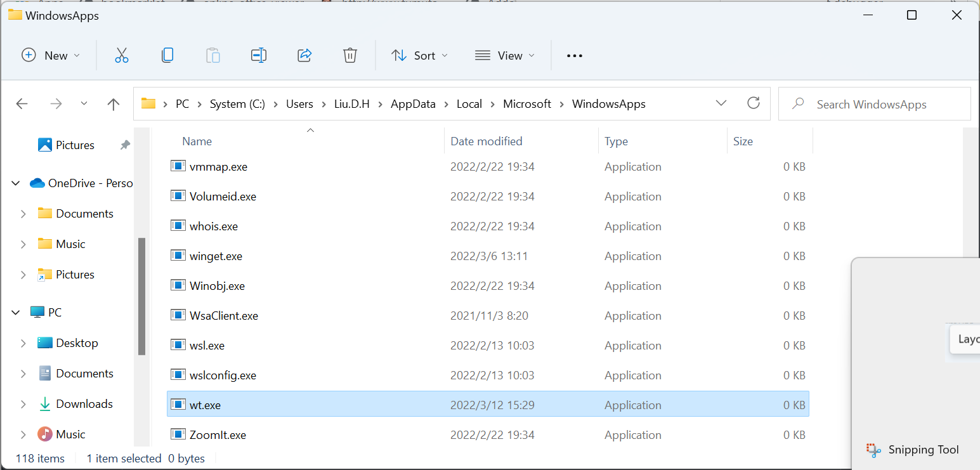980x470 pixels.
Task: Click the Search WindowsApps field
Action: point(875,104)
